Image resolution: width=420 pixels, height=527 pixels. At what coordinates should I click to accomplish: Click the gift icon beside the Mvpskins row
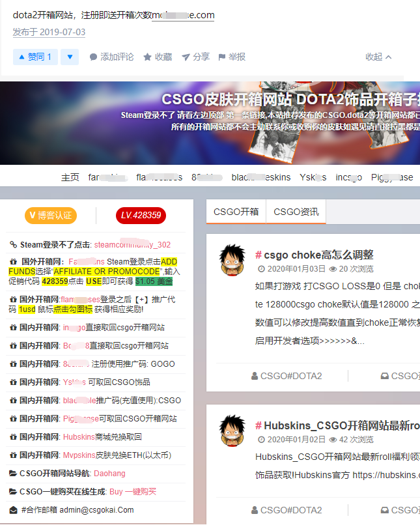pos(13,455)
